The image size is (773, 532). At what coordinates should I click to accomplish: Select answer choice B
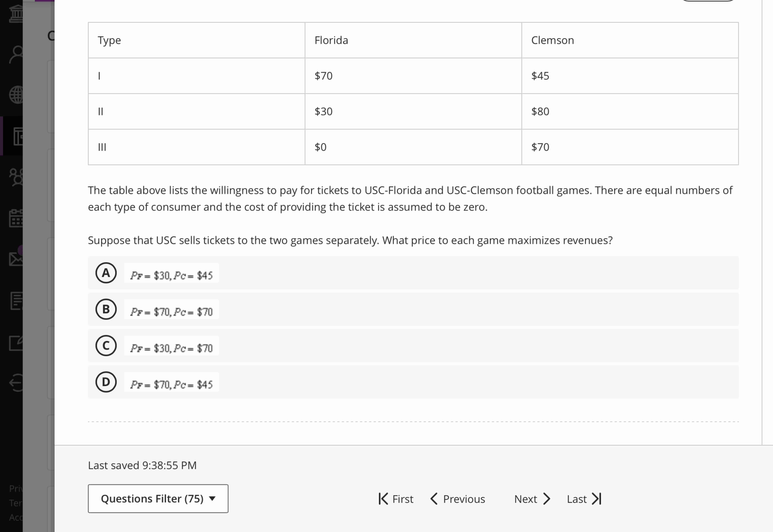tap(106, 310)
